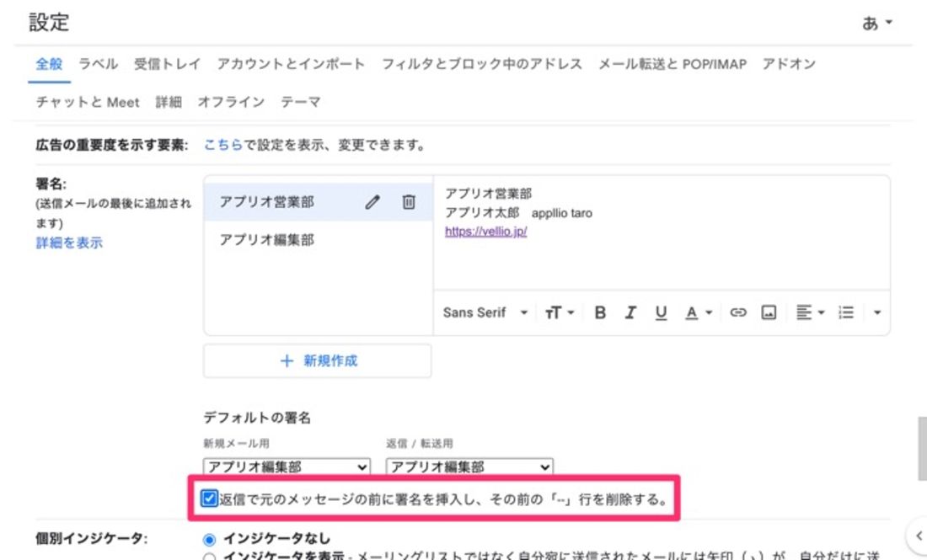
Task: Open the input language あ dropdown
Action: tap(877, 23)
